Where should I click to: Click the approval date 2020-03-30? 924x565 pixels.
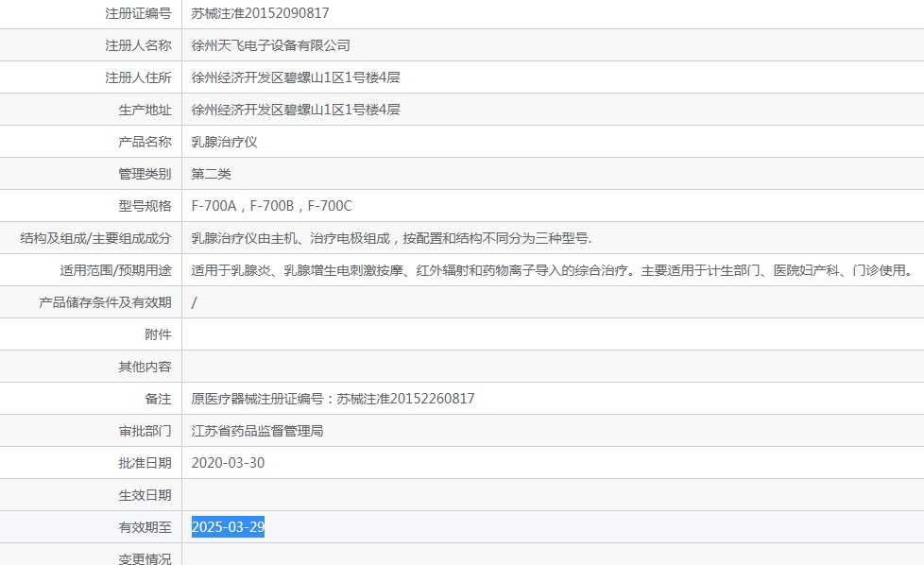click(228, 462)
